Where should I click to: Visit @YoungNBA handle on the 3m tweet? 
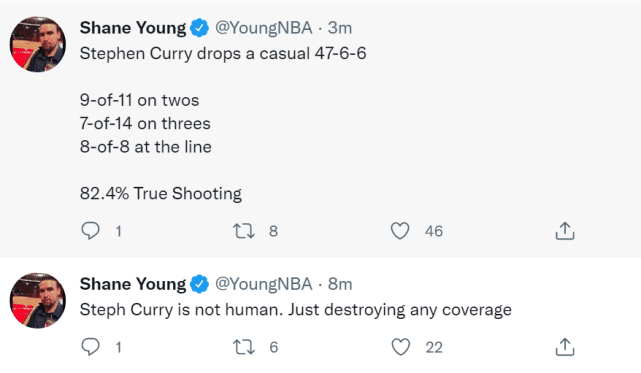264,28
